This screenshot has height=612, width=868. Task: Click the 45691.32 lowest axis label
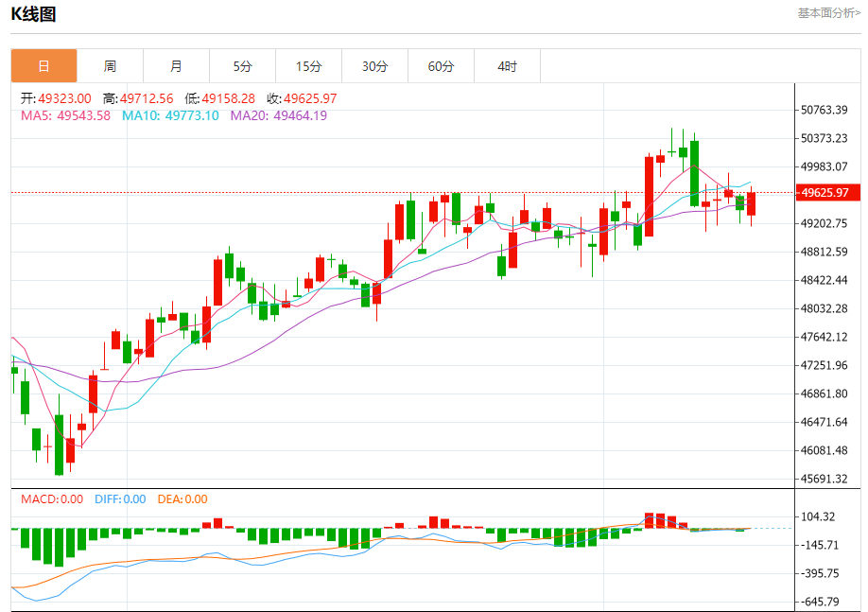coord(825,479)
